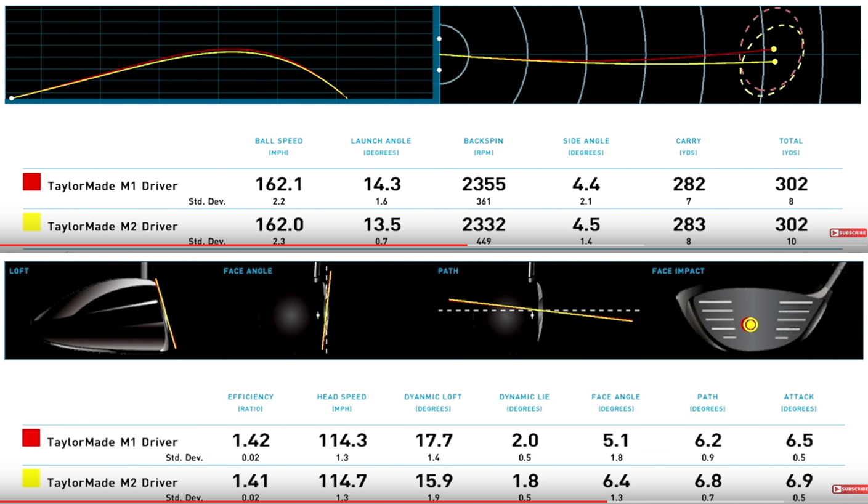Click the club face image under FACE ANGLE
The height and width of the screenshot is (504, 868).
click(325, 311)
